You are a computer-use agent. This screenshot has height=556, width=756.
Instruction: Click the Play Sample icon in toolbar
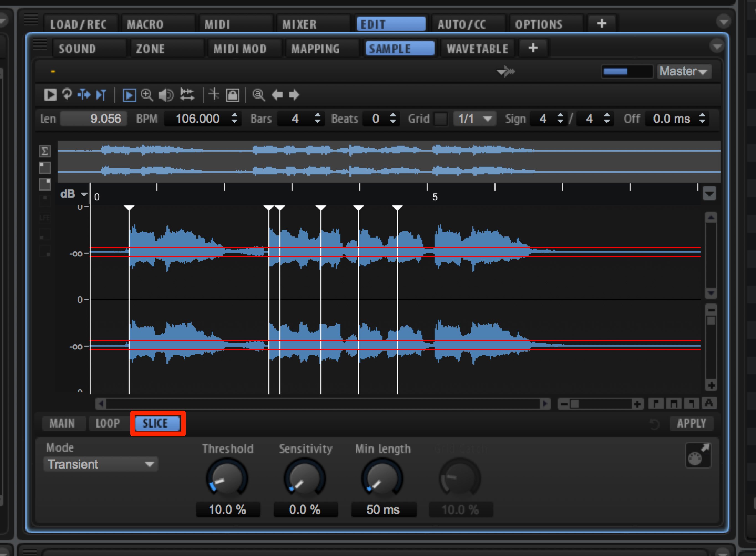click(x=50, y=95)
